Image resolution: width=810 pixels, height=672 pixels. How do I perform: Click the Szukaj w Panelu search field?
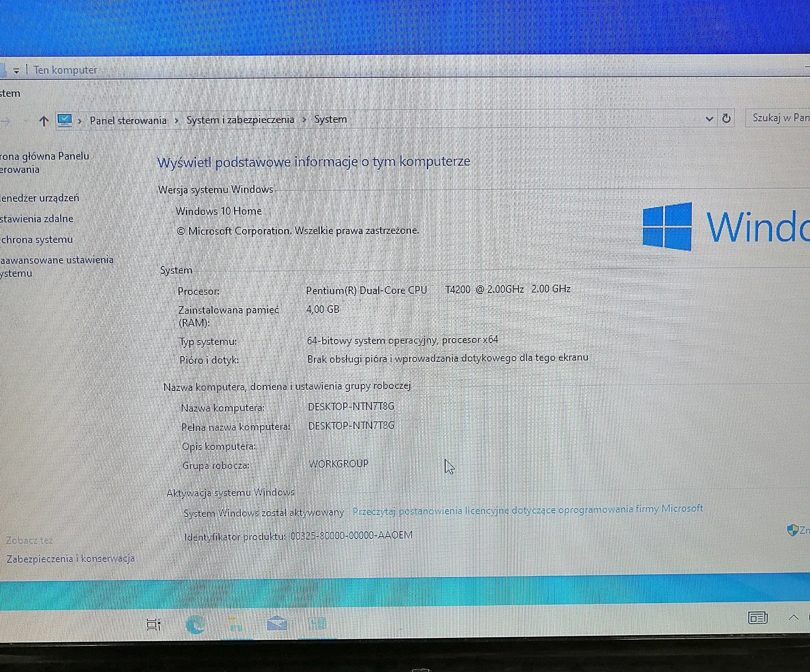click(778, 118)
